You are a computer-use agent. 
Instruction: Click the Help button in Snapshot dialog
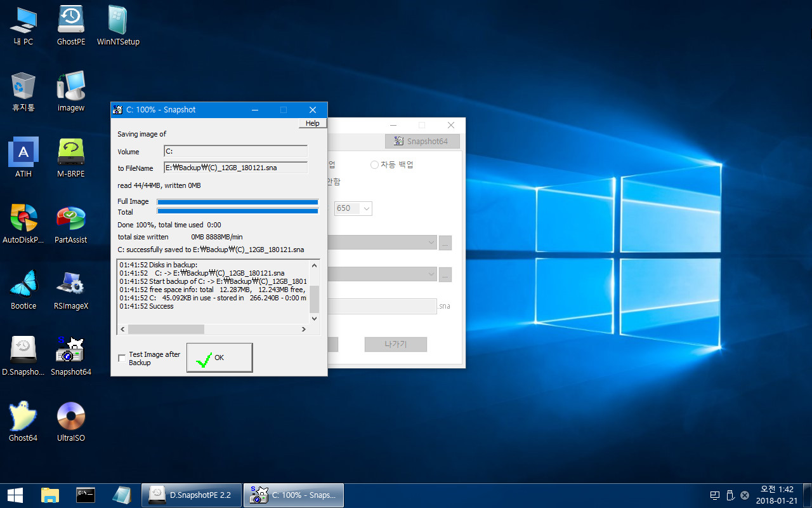point(313,123)
